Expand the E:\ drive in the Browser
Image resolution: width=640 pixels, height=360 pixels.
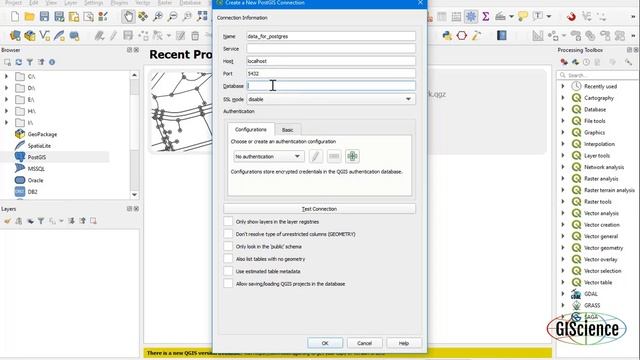pyautogui.click(x=6, y=99)
